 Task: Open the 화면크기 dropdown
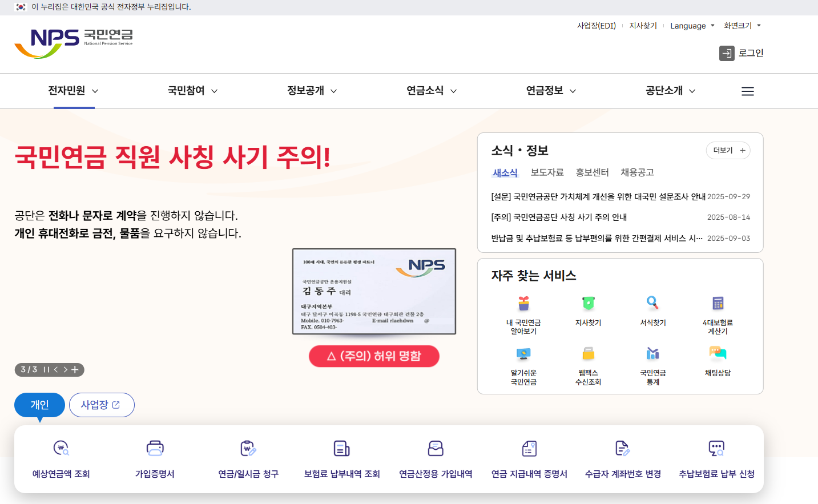coord(742,26)
